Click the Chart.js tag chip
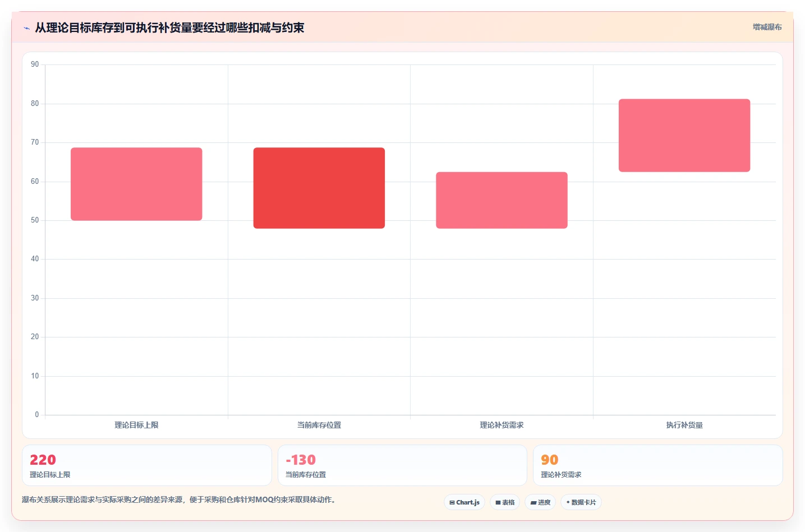Image resolution: width=805 pixels, height=532 pixels. (464, 502)
